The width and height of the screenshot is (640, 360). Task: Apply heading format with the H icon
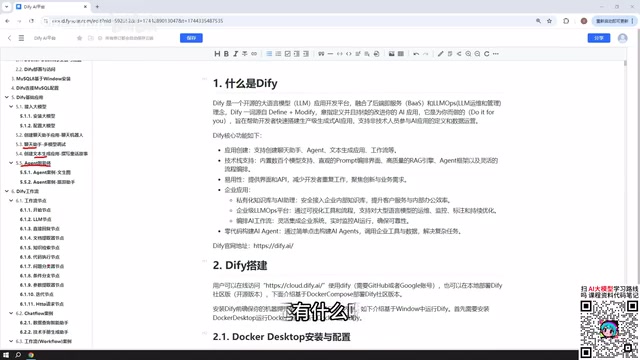[x=217, y=54]
